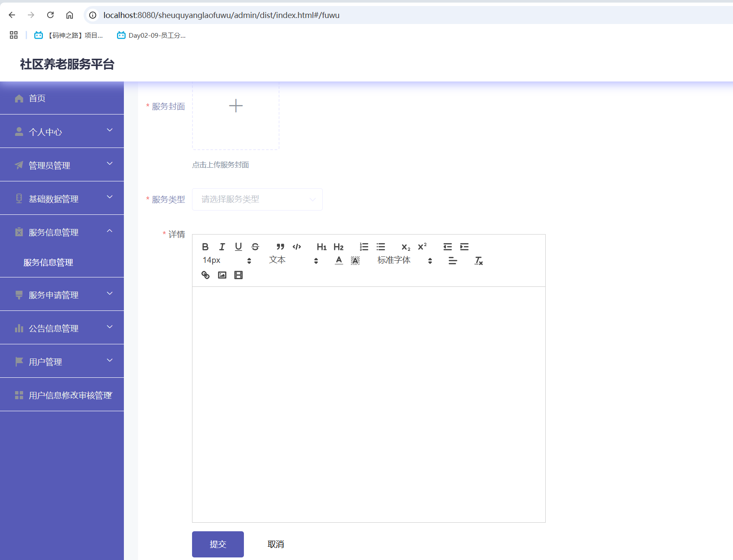Expand the 基础数据管理 menu

(x=62, y=198)
